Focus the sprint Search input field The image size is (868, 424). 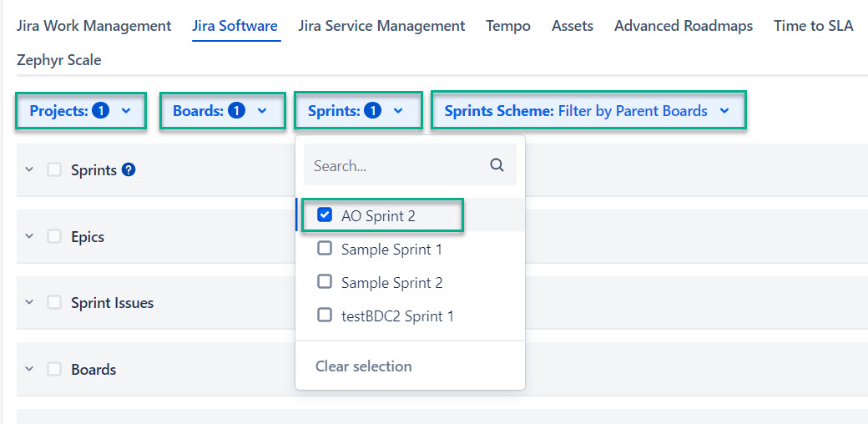pyautogui.click(x=396, y=165)
